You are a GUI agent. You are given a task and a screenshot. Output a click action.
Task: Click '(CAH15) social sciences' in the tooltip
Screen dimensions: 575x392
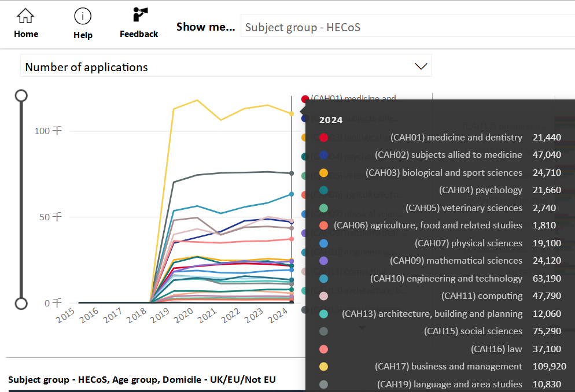point(473,331)
